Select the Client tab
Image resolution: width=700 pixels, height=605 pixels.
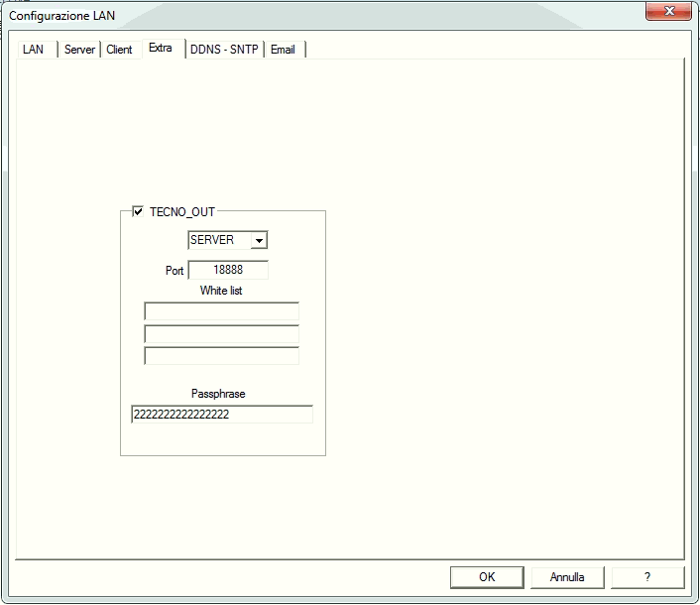[119, 50]
